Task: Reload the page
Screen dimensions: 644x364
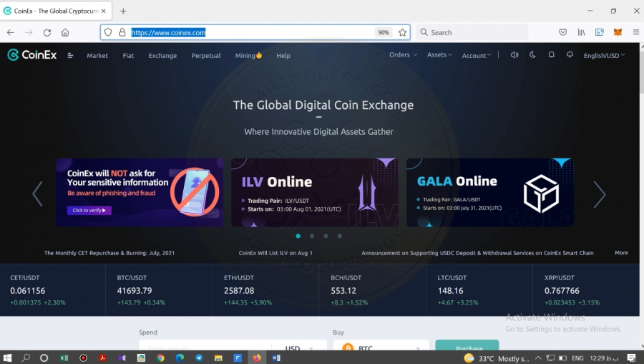Action: coord(47,32)
